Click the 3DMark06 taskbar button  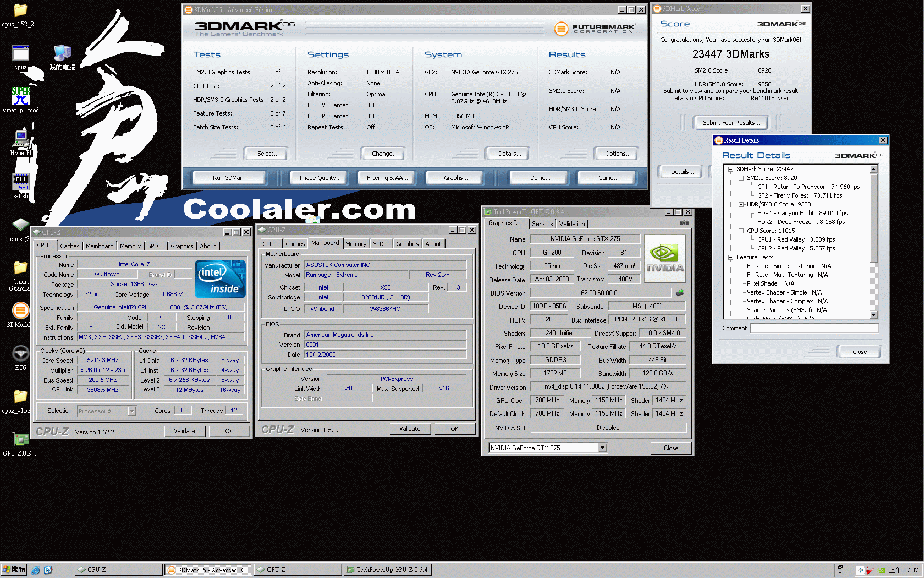207,570
